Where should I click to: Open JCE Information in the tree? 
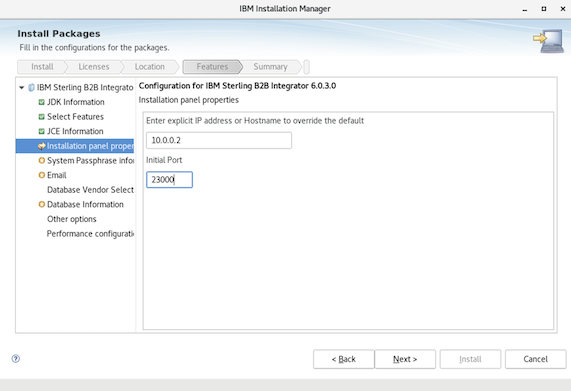pos(75,131)
